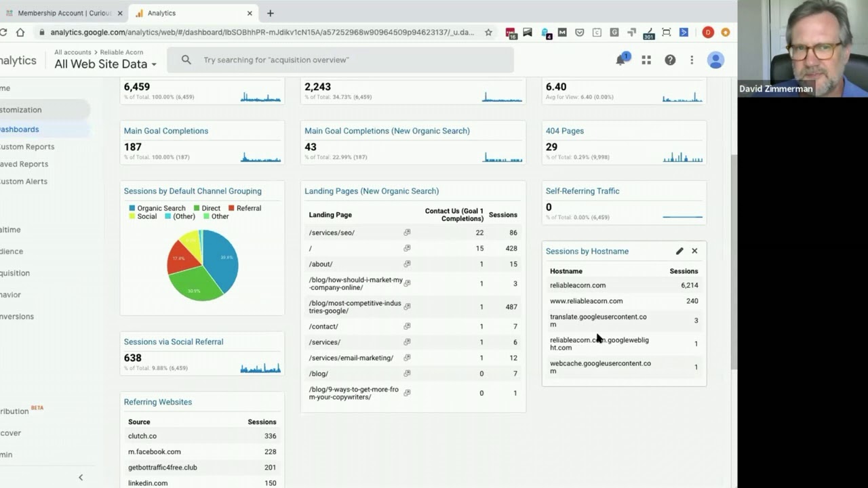This screenshot has height=488, width=868.
Task: Open the /contact/ landing page link icon
Action: 407,326
